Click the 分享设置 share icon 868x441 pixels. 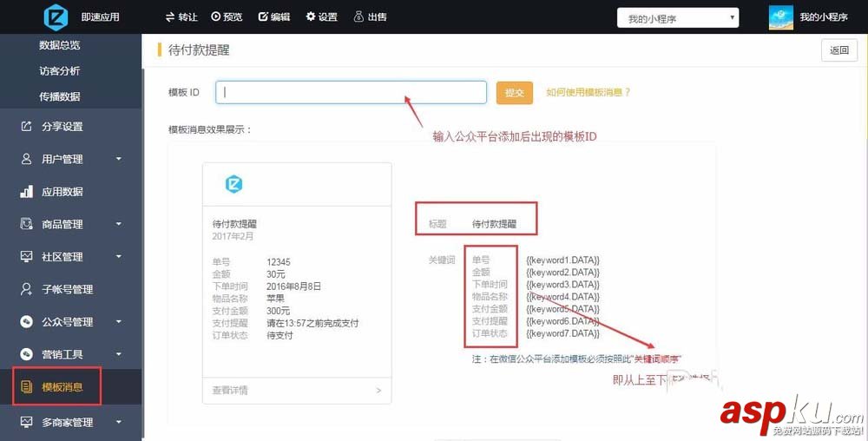pyautogui.click(x=26, y=126)
